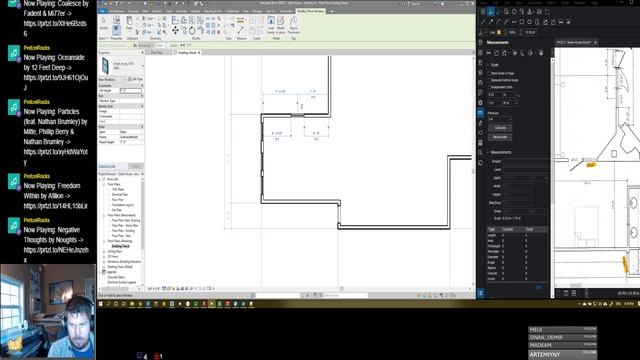
Task: Select Bluebeam ellipse markup tool
Action: 530,22
